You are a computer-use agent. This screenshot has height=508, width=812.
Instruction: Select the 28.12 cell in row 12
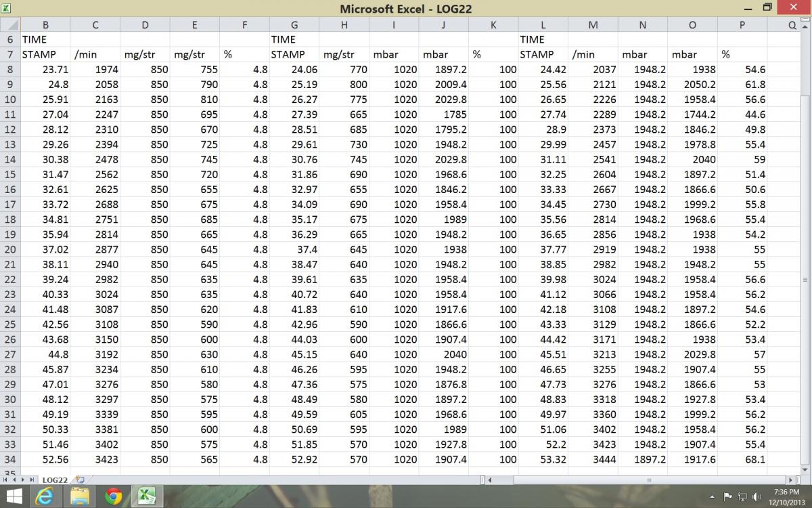click(x=45, y=129)
